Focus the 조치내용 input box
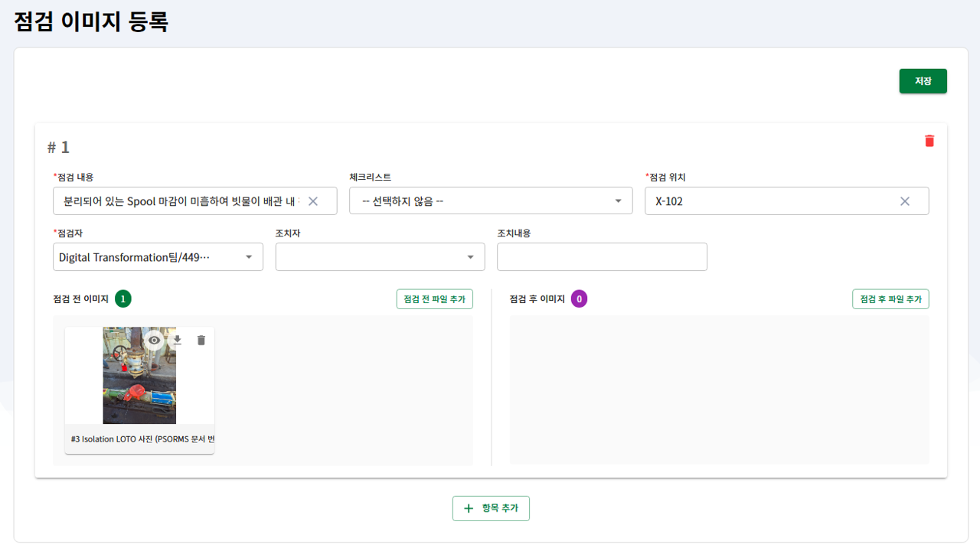The height and width of the screenshot is (551, 980). pos(602,257)
